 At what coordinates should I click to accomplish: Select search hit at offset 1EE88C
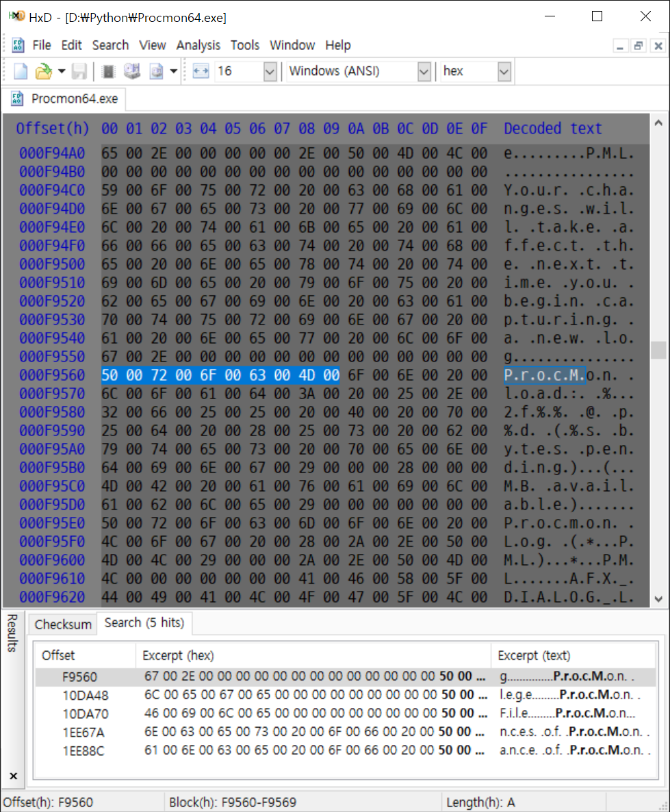tap(346, 750)
